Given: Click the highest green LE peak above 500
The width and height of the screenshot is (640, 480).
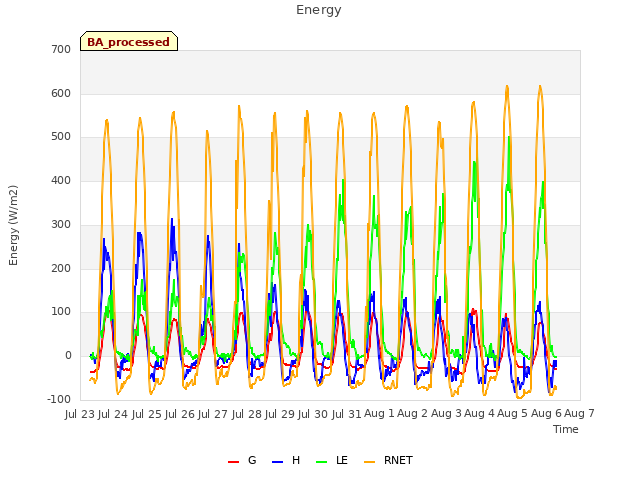Looking at the screenshot, I should pyautogui.click(x=509, y=138).
